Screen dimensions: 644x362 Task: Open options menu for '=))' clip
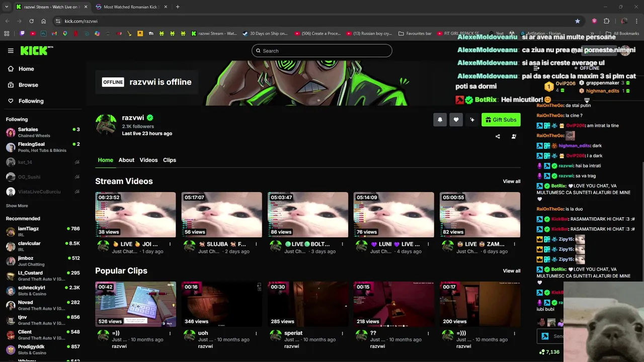pyautogui.click(x=170, y=333)
